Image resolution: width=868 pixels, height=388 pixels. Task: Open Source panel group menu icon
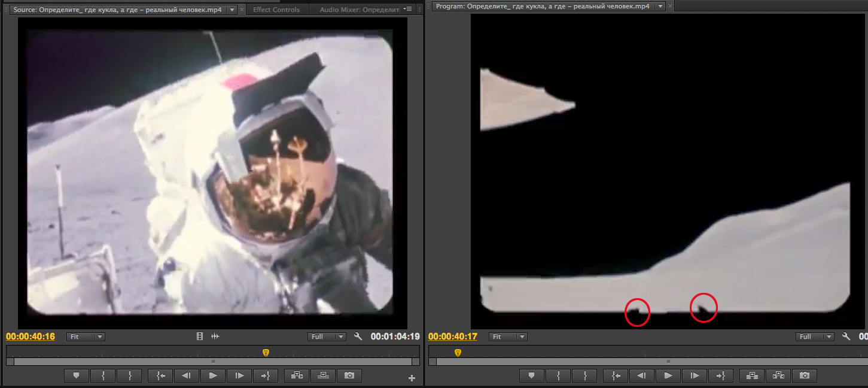408,9
